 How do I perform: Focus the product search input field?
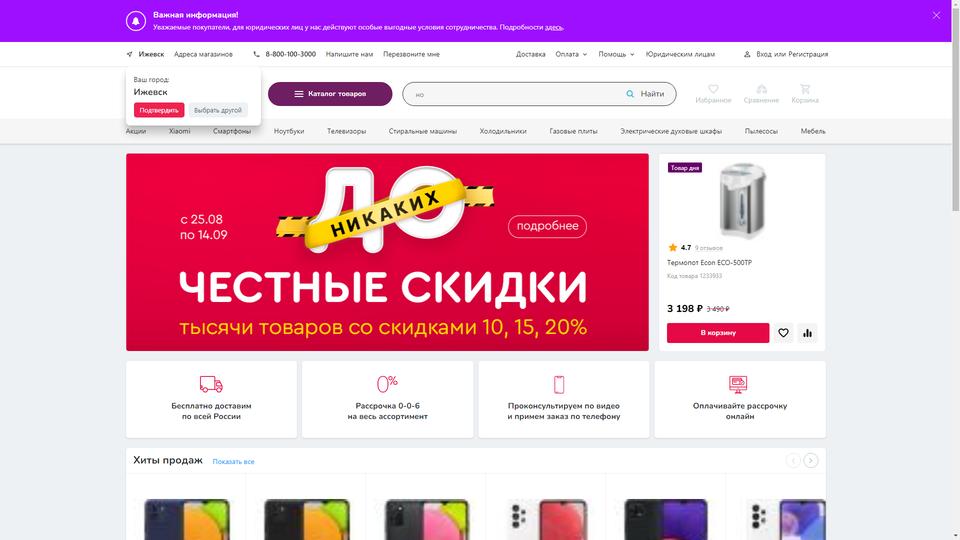click(514, 94)
